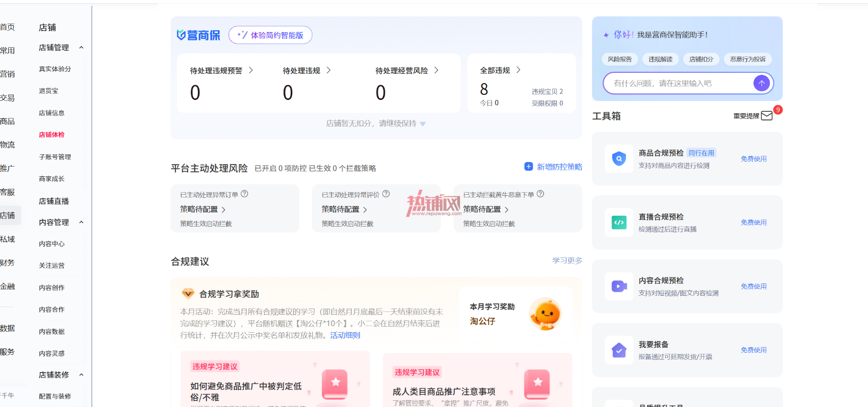The image size is (868, 407).
Task: Collapse the 店铺装修 sidebar section
Action: 81,375
